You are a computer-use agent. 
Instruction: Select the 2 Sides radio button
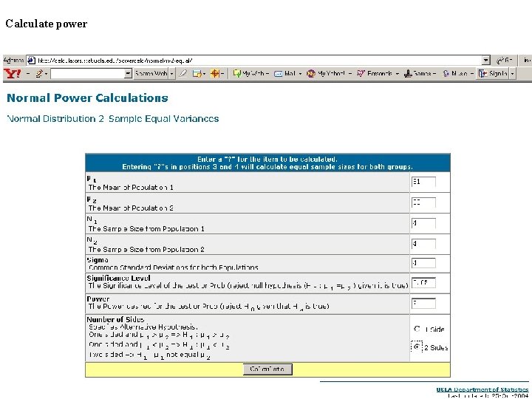click(417, 347)
